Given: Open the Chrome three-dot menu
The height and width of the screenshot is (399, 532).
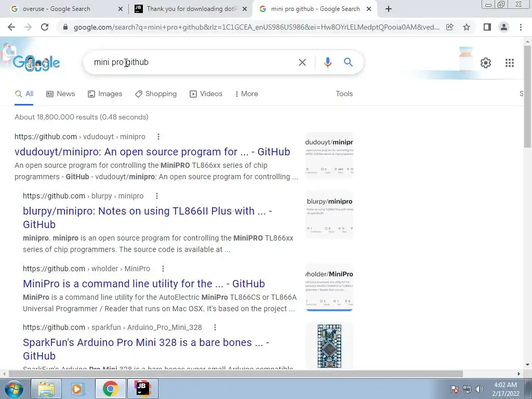Looking at the screenshot, I should pos(521,27).
